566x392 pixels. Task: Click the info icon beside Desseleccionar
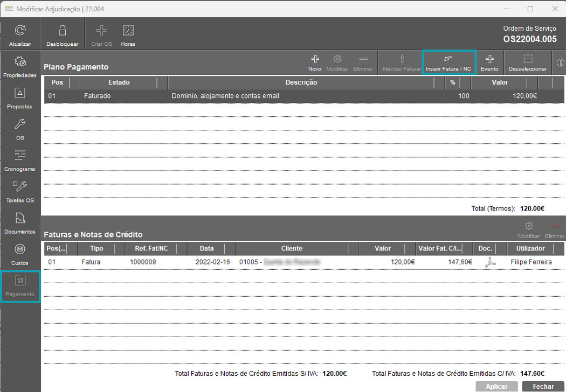pos(561,63)
